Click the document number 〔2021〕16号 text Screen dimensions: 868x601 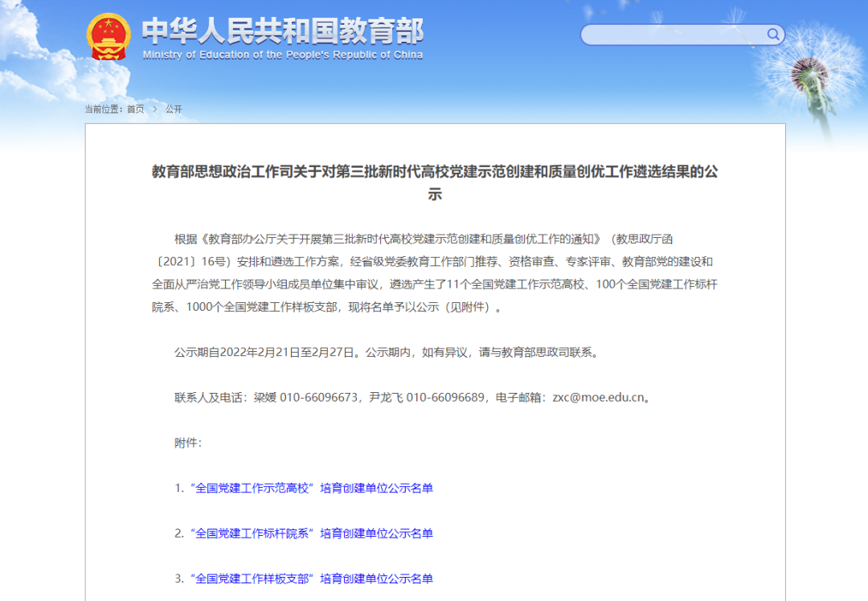[x=191, y=262]
